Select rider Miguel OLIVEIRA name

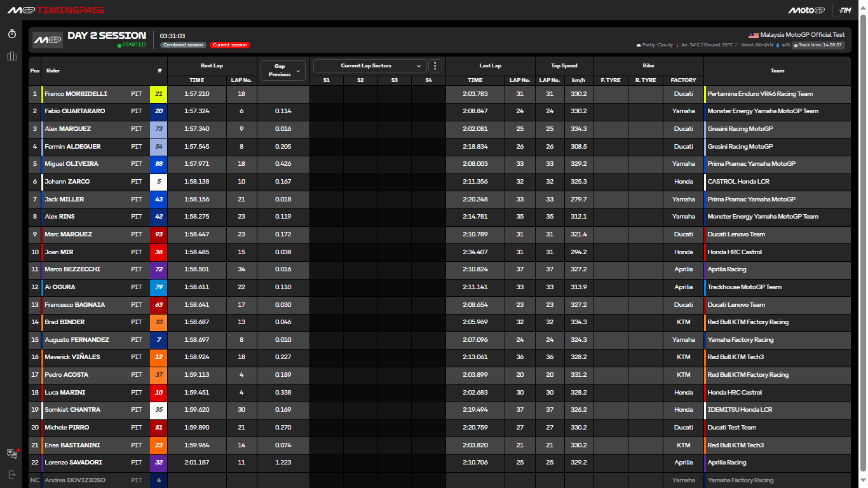pos(72,164)
